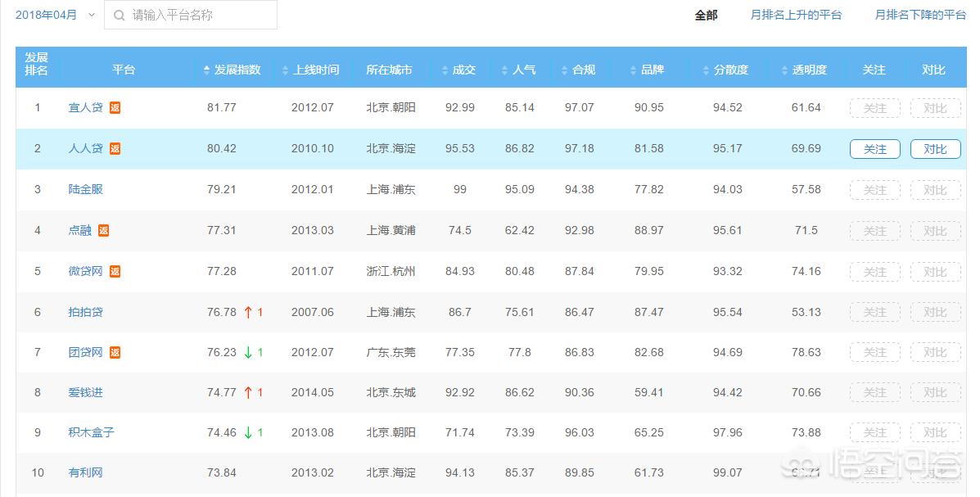
Task: Click the platform name search input field
Action: (x=196, y=15)
